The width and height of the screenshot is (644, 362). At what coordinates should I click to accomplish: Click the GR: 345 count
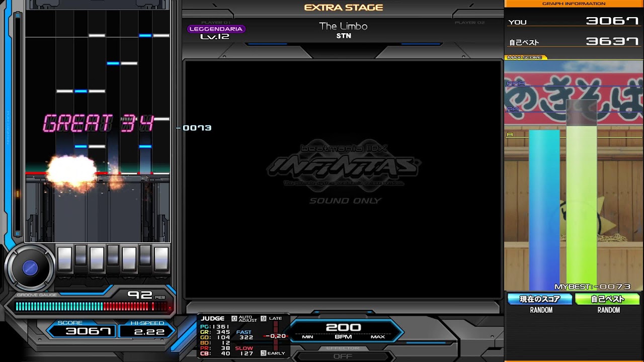click(215, 332)
